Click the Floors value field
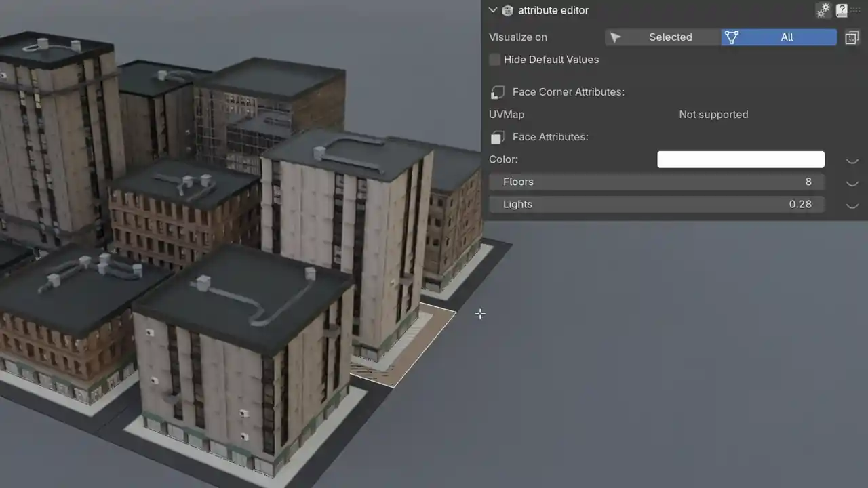 656,182
